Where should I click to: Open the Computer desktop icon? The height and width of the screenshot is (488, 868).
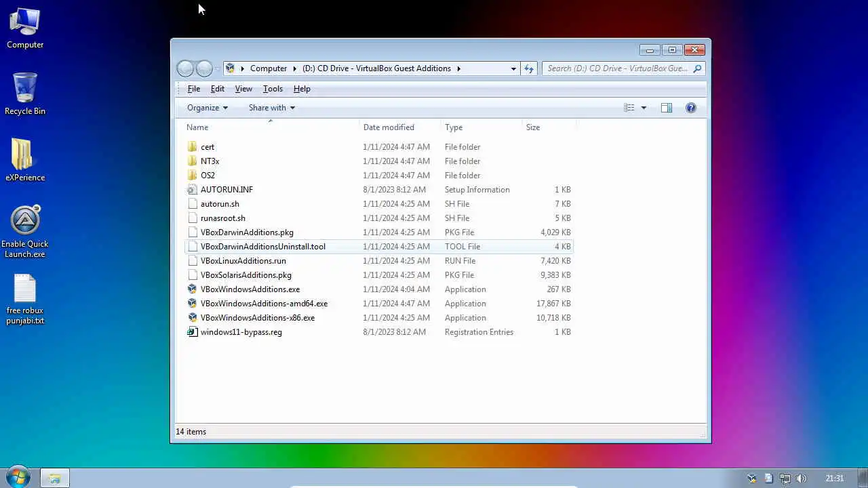pyautogui.click(x=25, y=27)
